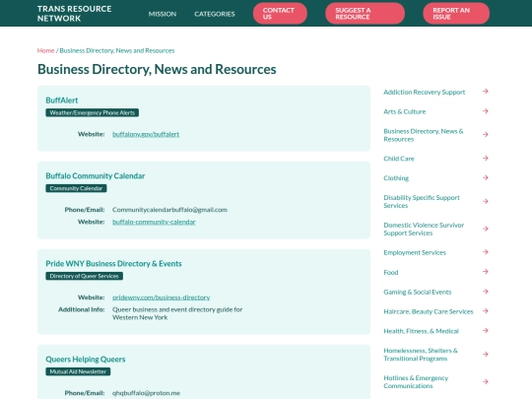Image resolution: width=532 pixels, height=399 pixels.
Task: Select Haircare, Beauty Care Services category
Action: [429, 311]
